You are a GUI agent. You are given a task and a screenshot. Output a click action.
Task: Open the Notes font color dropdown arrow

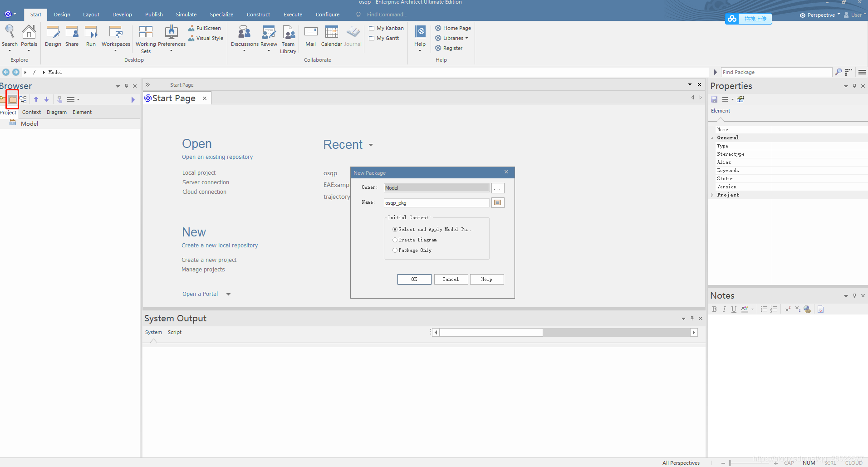click(752, 310)
